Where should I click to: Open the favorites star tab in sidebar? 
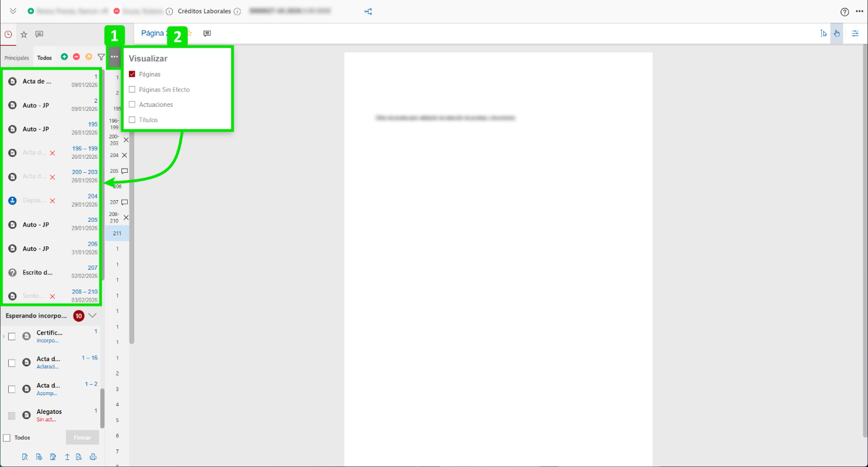click(24, 34)
